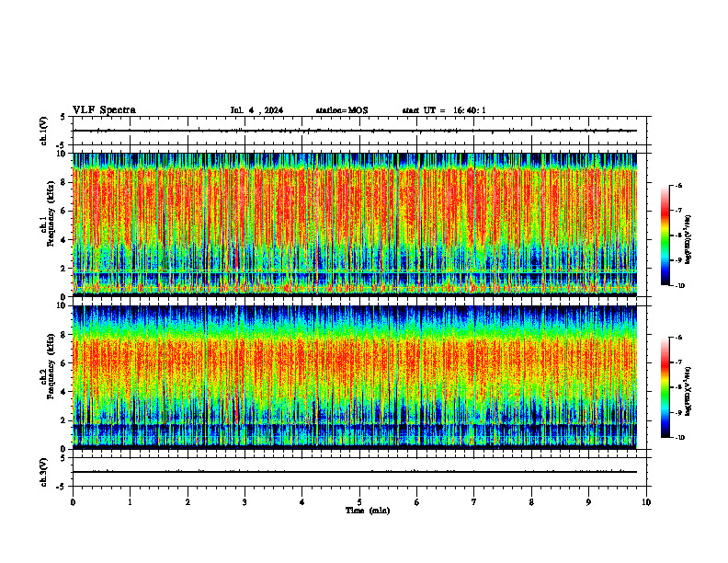
Task: Click the '-6' tick on ch.1 color bar
Action: click(x=679, y=185)
